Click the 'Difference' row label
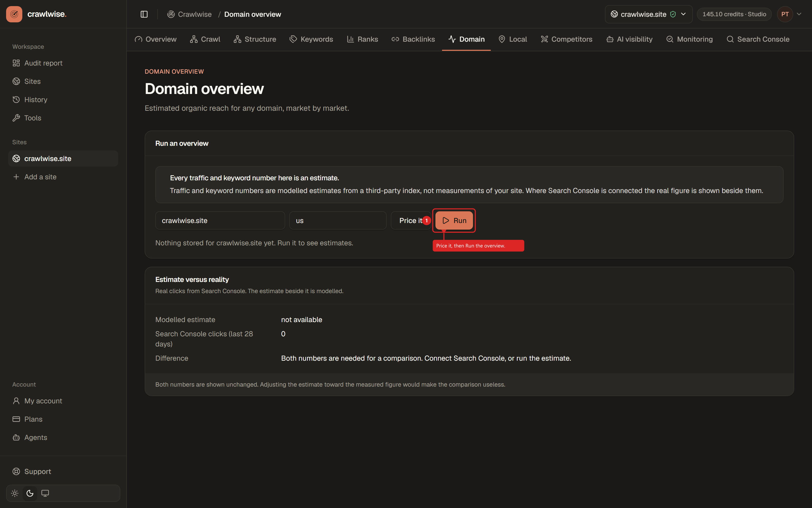This screenshot has height=508, width=812. [172, 358]
